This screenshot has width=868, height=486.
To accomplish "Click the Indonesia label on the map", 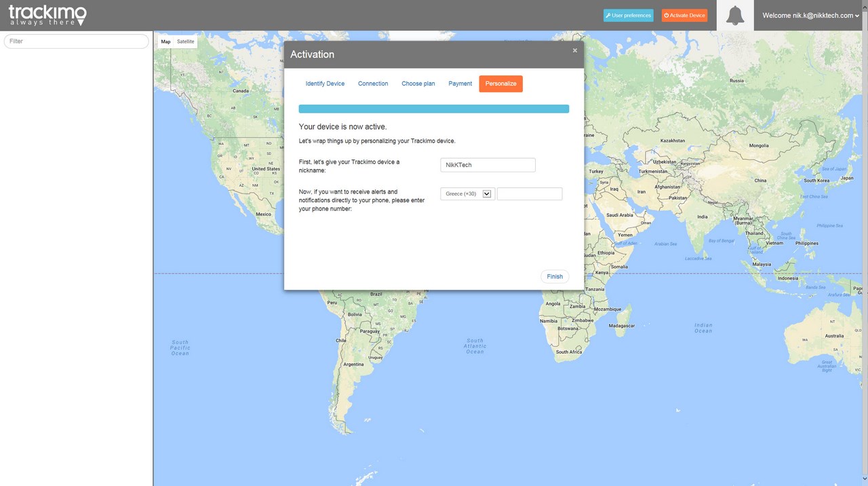I will coord(787,279).
